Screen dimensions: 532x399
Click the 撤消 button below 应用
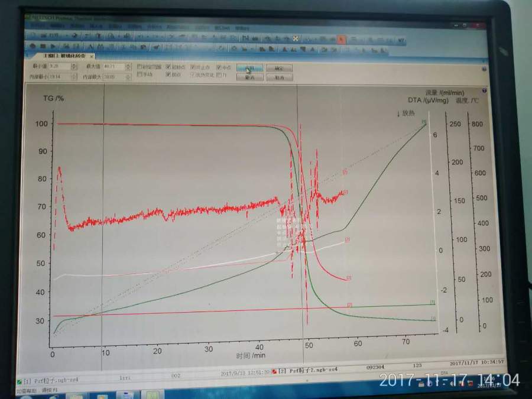(249, 77)
